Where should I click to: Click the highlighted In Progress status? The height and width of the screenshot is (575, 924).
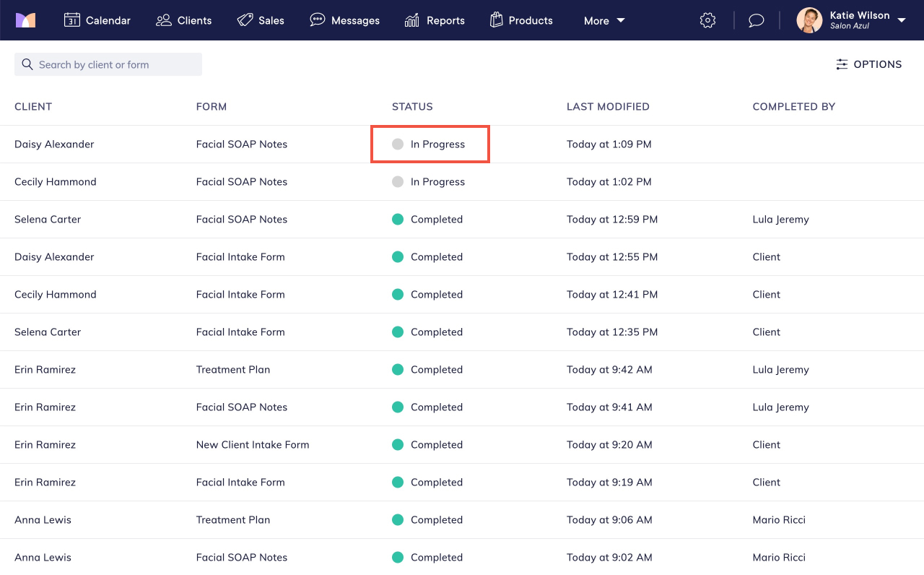point(430,144)
